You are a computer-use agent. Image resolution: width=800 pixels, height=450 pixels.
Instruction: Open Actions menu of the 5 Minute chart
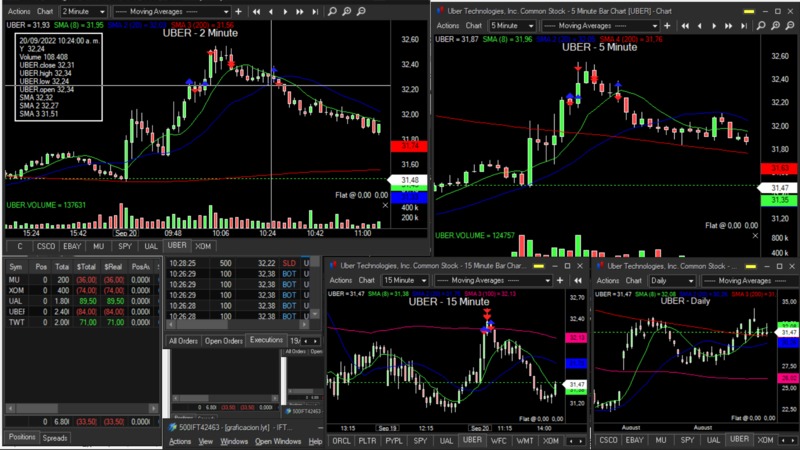pyautogui.click(x=447, y=26)
